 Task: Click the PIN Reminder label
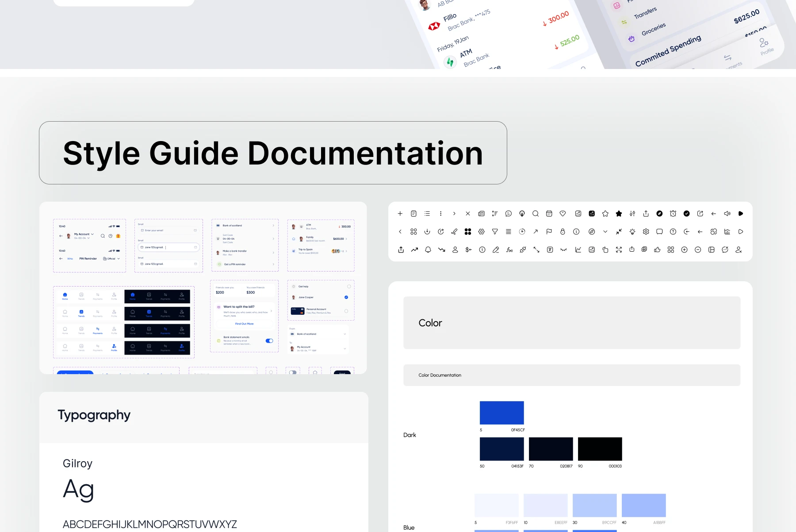point(88,259)
